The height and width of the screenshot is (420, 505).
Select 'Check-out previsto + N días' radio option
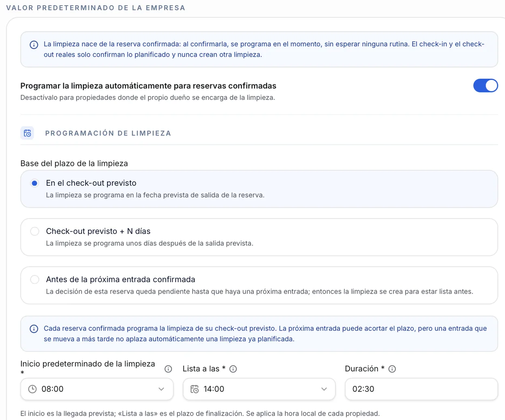(34, 231)
